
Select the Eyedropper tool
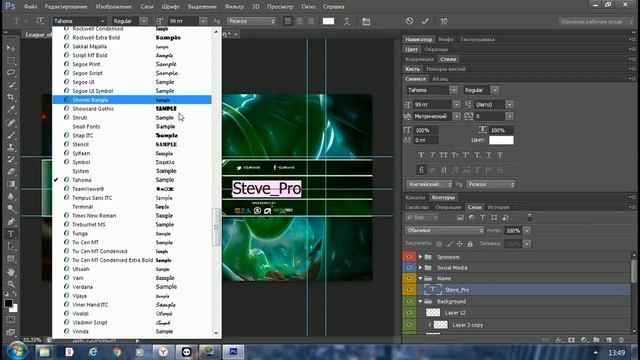point(11,109)
